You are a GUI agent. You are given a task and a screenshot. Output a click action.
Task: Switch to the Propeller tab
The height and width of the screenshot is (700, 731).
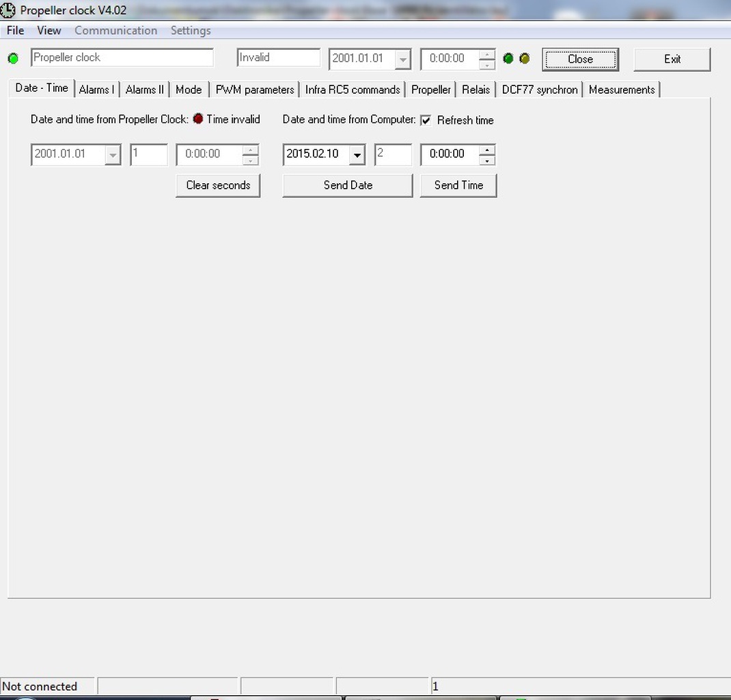coord(431,90)
